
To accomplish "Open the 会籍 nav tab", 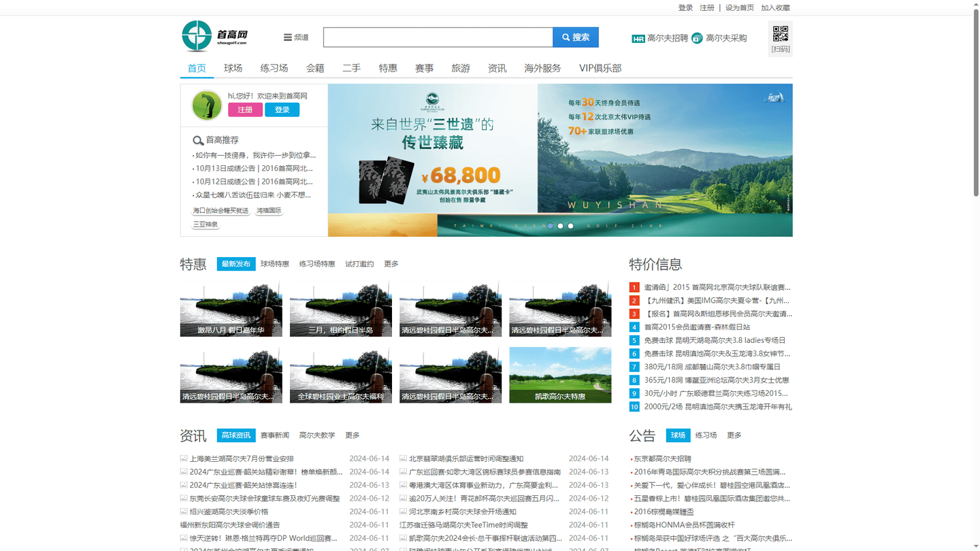I will (x=315, y=68).
